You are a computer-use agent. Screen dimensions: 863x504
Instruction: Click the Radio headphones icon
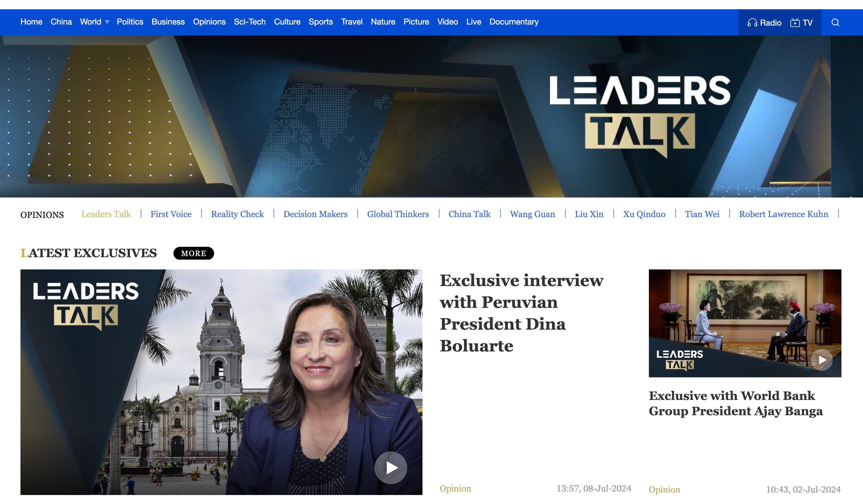click(752, 23)
